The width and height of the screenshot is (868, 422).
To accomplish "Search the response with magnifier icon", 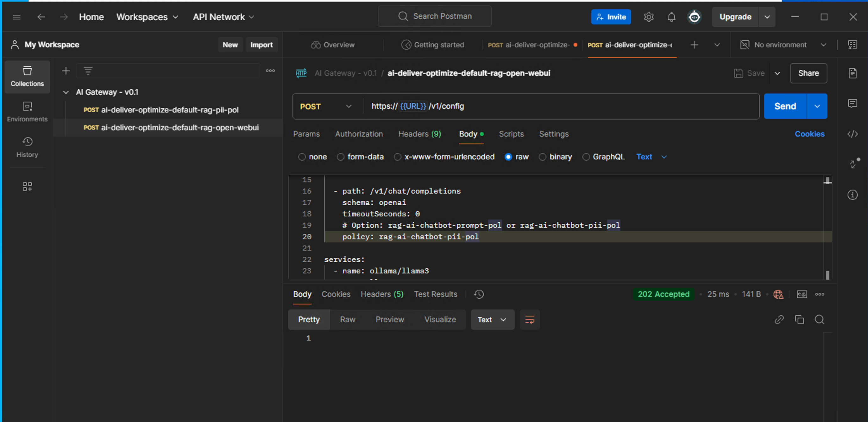I will (819, 319).
